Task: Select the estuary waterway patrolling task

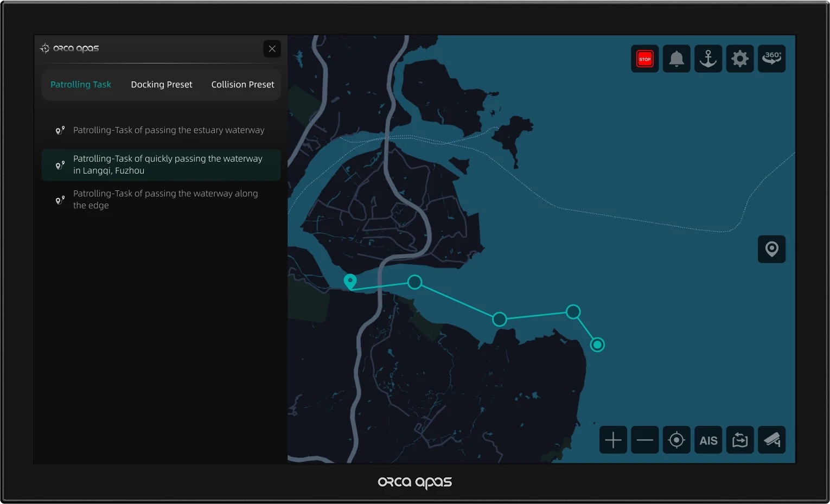Action: point(161,130)
